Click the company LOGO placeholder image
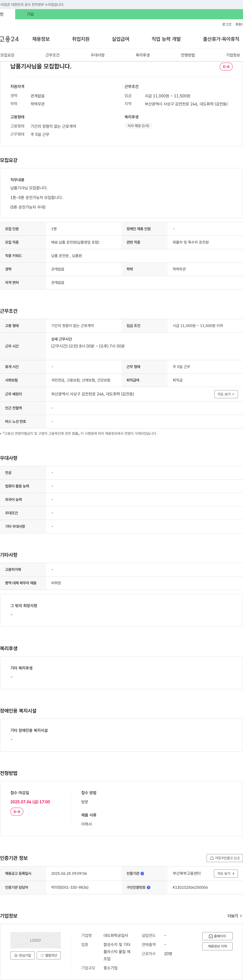The width and height of the screenshot is (243, 980). (35, 940)
